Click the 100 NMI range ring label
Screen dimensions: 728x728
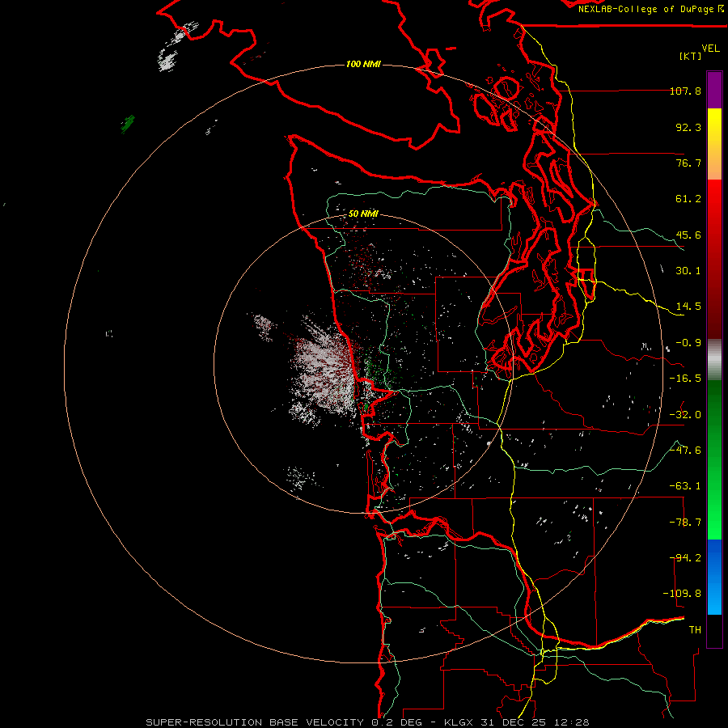(363, 64)
